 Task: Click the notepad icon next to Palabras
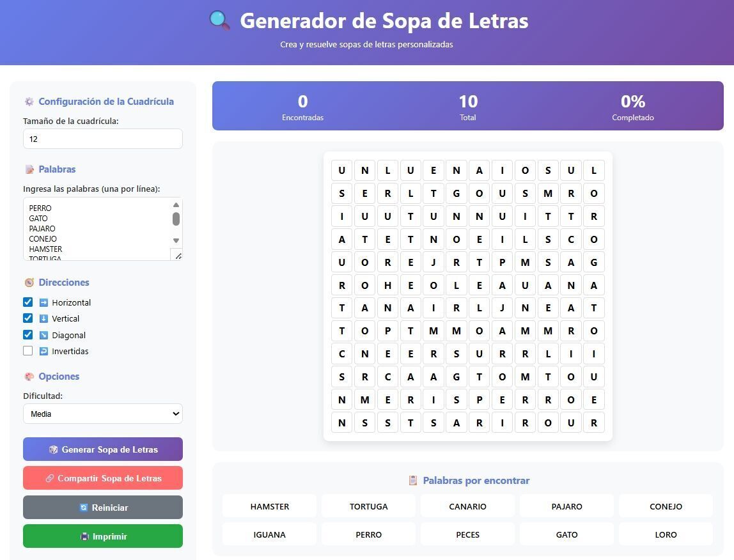[29, 169]
